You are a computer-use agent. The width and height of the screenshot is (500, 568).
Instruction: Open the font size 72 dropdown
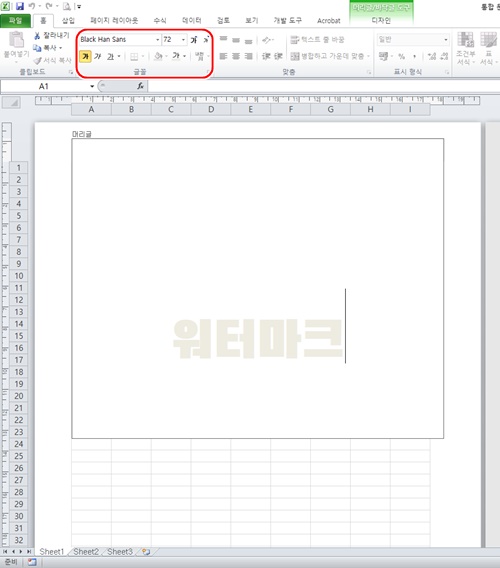[x=183, y=39]
